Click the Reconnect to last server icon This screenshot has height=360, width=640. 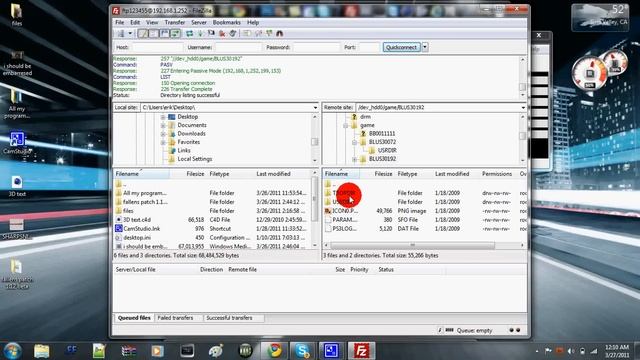pyautogui.click(x=233, y=33)
